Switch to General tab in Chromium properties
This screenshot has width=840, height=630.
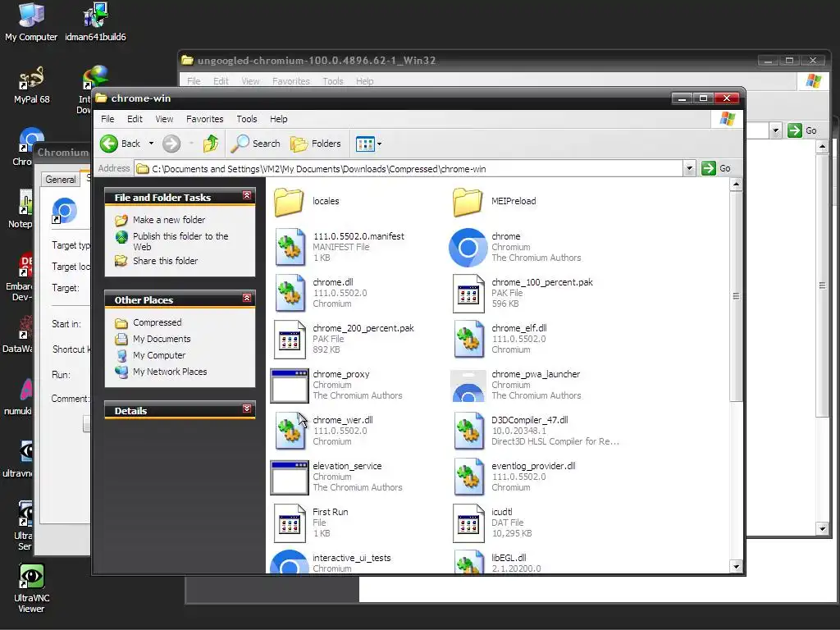tap(61, 180)
